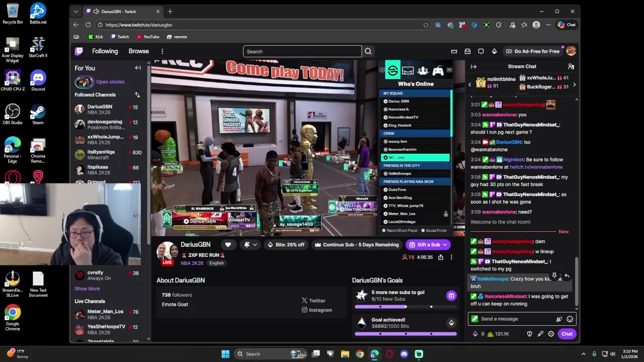Collapse the Stream Chat panel
Viewport: 644px width, 362px height.
[473, 66]
